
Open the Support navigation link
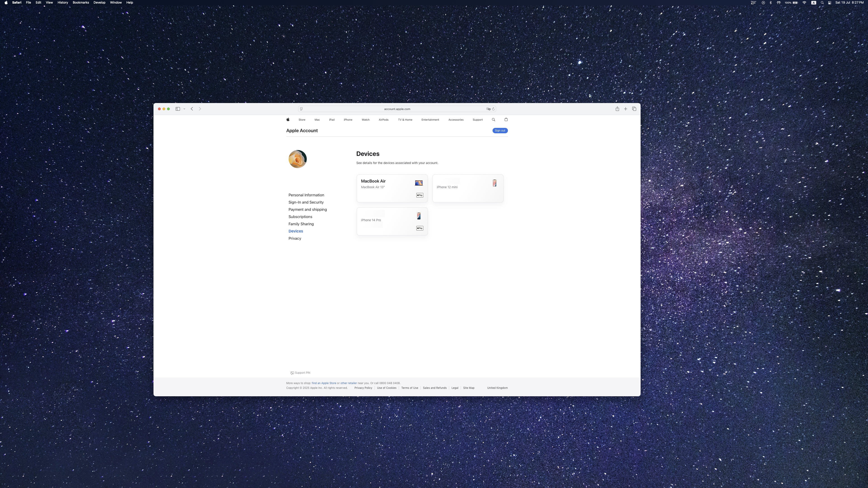point(478,120)
